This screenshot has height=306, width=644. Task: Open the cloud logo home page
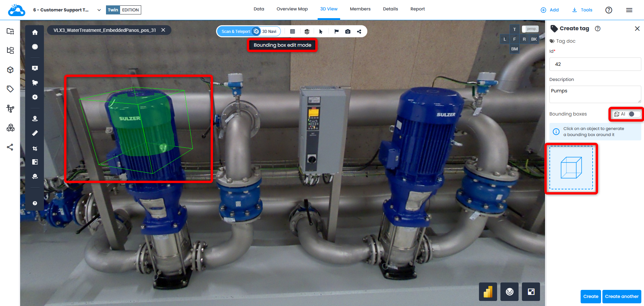tap(16, 10)
